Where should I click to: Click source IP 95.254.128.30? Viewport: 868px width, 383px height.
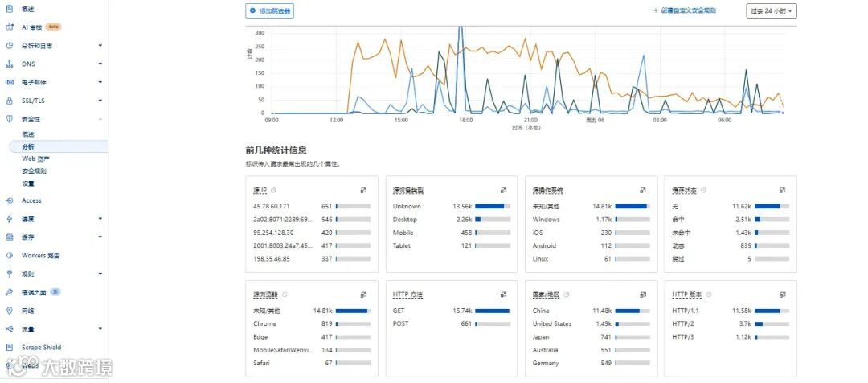click(x=273, y=233)
